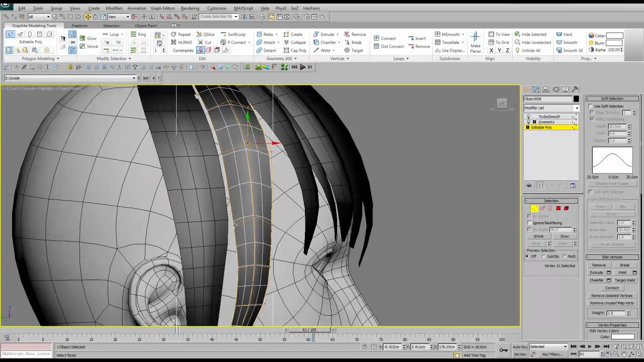Screen dimensions: 644x362
Task: Click Remove Isolated Vertices button
Action: point(612,296)
